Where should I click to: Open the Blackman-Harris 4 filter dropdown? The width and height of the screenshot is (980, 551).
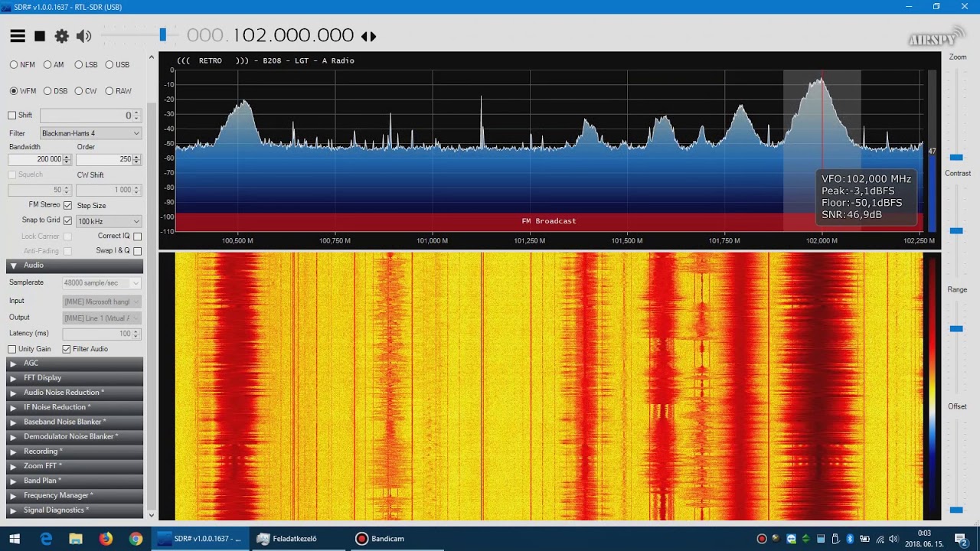click(x=90, y=133)
